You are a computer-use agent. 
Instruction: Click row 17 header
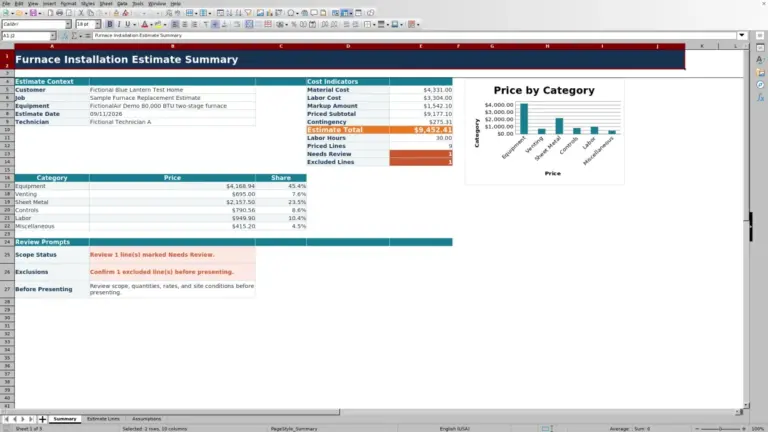coord(7,186)
